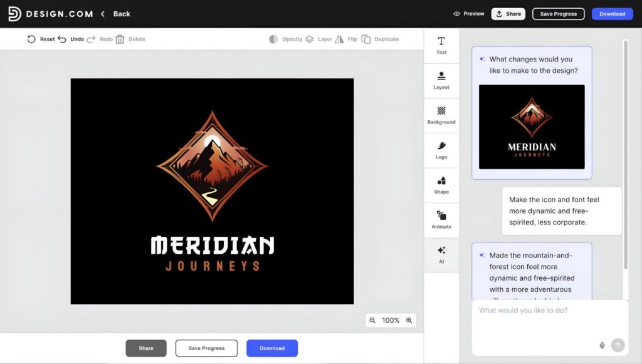Zoom in using the plus magnifier
The image size is (642, 364).
tap(409, 320)
